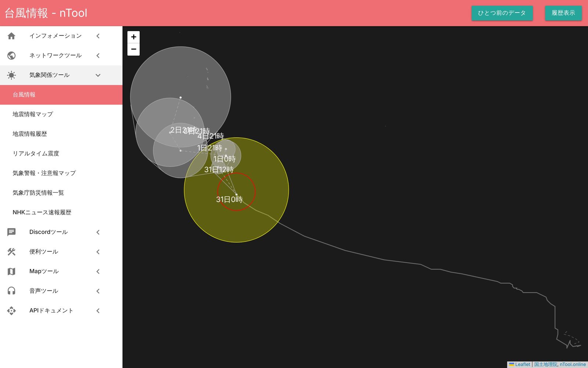The image size is (588, 368).
Task: Click the sun icon for 気象関係ツール
Action: 11,75
